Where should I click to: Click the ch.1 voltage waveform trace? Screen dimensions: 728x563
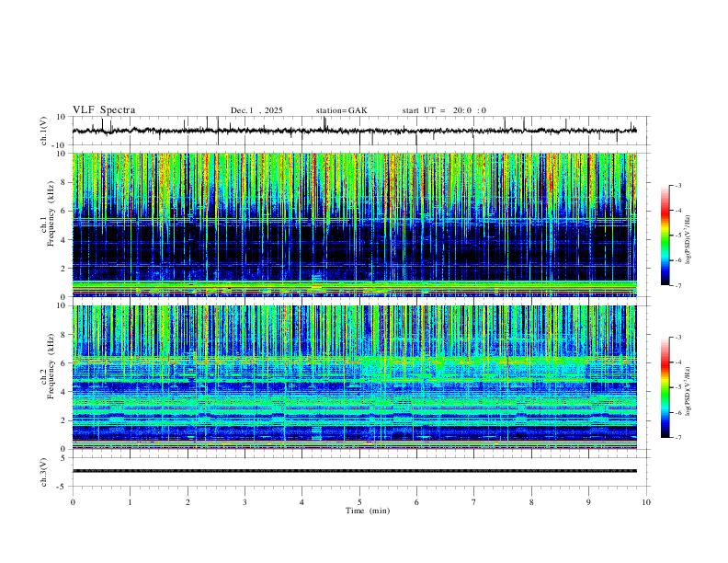point(354,131)
